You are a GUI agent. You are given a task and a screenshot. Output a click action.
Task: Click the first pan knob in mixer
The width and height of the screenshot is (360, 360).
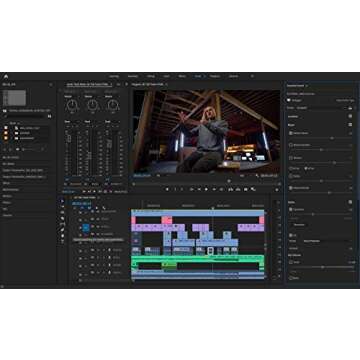click(x=72, y=105)
